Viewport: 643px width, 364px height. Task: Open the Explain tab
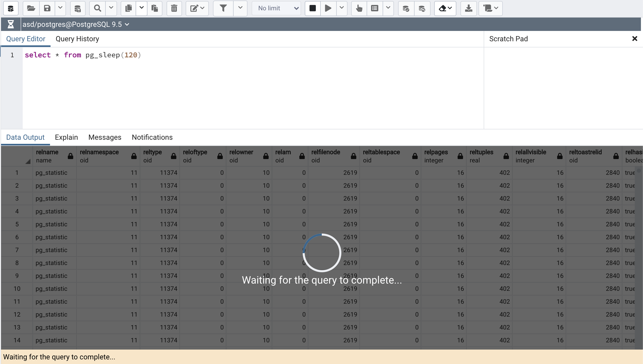[x=66, y=137]
